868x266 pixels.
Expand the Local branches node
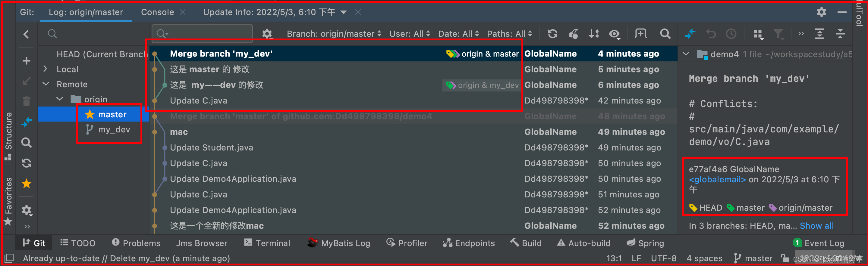coord(46,69)
